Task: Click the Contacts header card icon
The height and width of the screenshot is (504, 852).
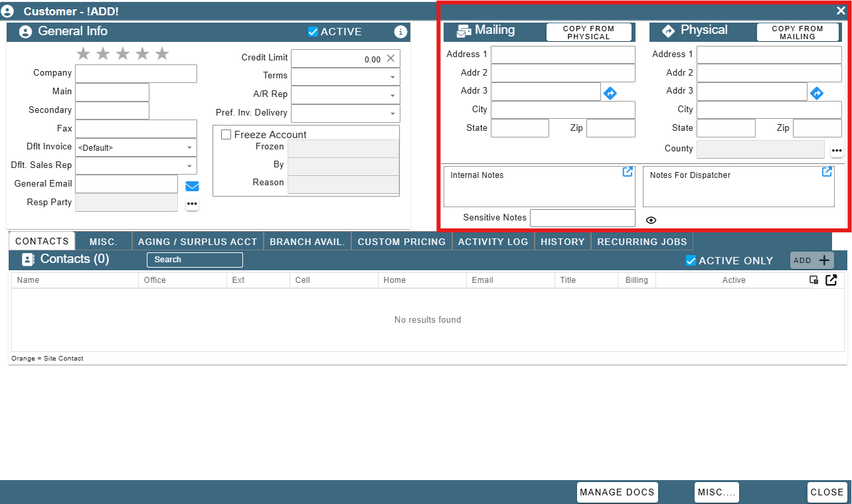Action: [x=28, y=259]
